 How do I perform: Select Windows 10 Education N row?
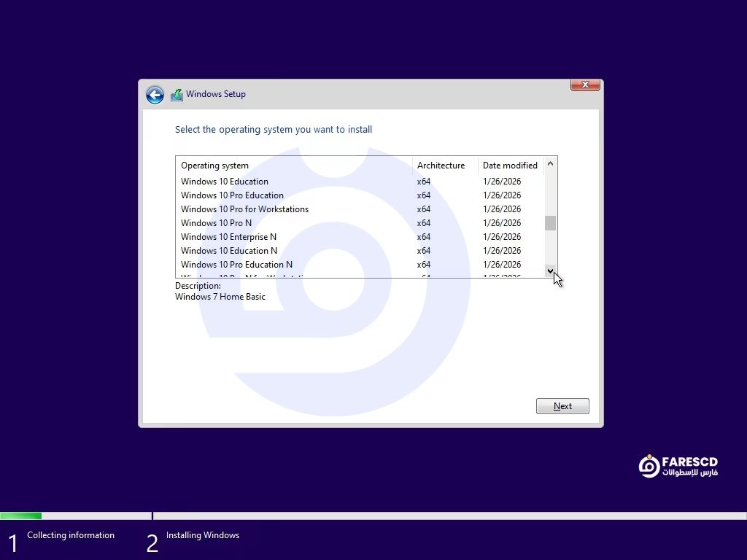point(229,251)
